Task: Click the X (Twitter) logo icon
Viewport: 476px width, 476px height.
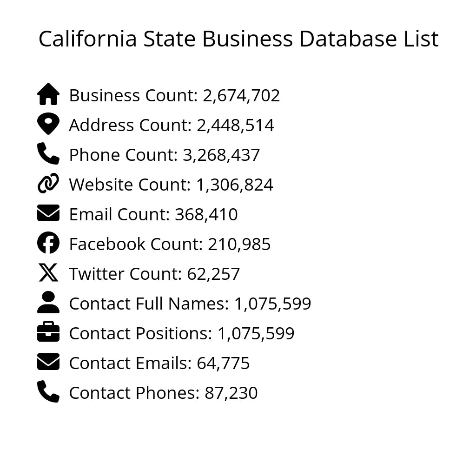Action: (x=48, y=273)
